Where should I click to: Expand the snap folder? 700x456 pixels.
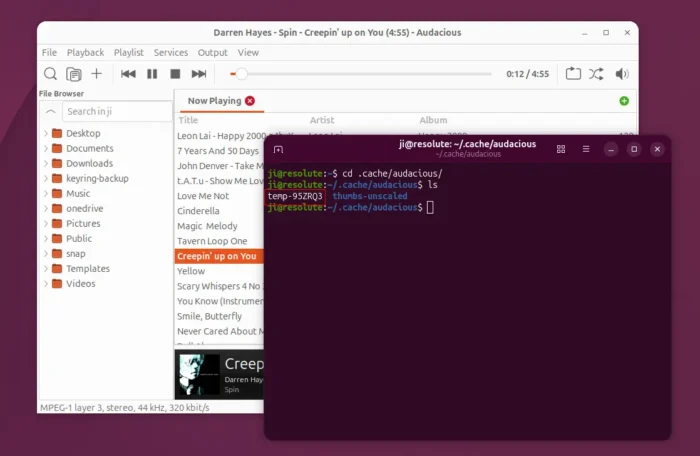pyautogui.click(x=46, y=254)
